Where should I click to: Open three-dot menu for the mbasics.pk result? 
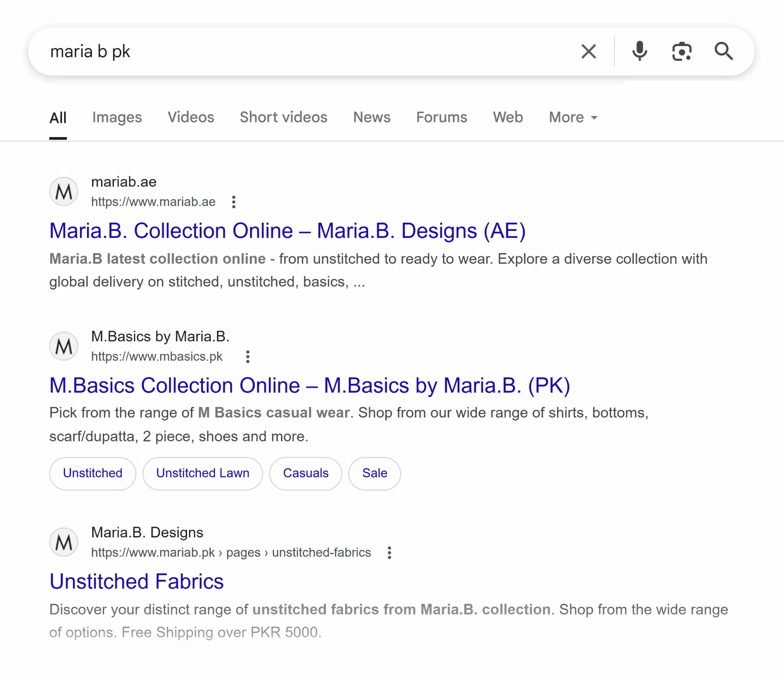coord(248,357)
